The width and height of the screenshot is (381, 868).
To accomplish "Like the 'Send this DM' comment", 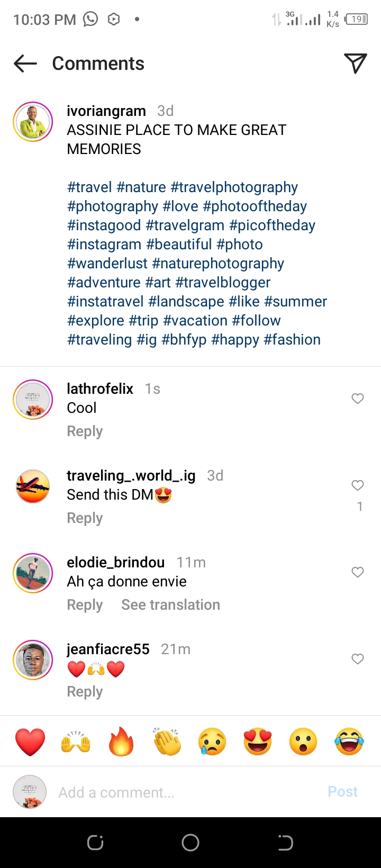I will (x=358, y=485).
